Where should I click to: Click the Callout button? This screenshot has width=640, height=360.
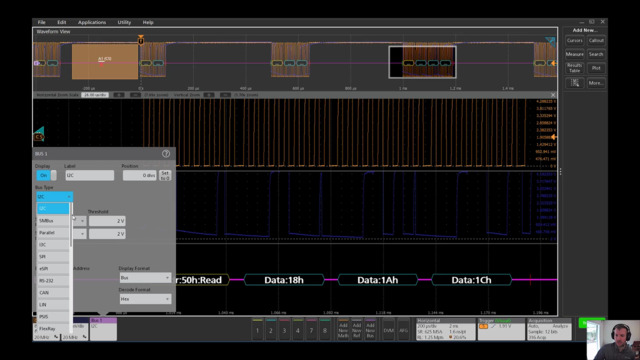point(596,40)
